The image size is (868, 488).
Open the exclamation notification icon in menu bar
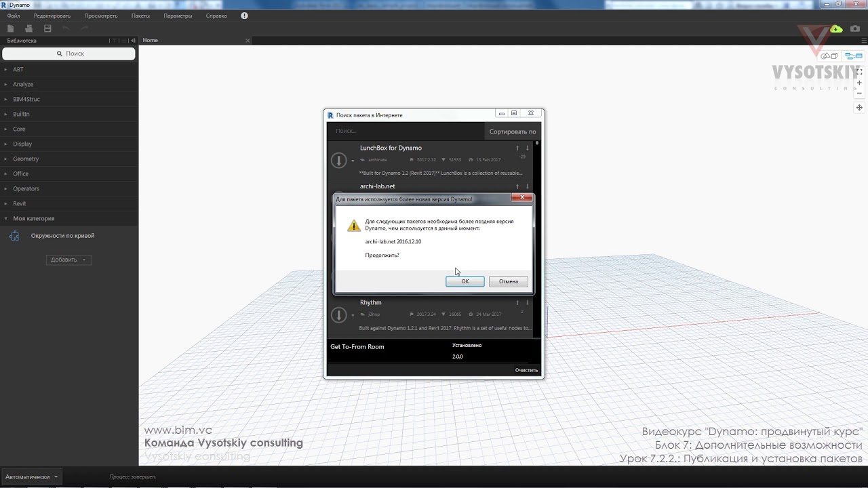tap(244, 16)
